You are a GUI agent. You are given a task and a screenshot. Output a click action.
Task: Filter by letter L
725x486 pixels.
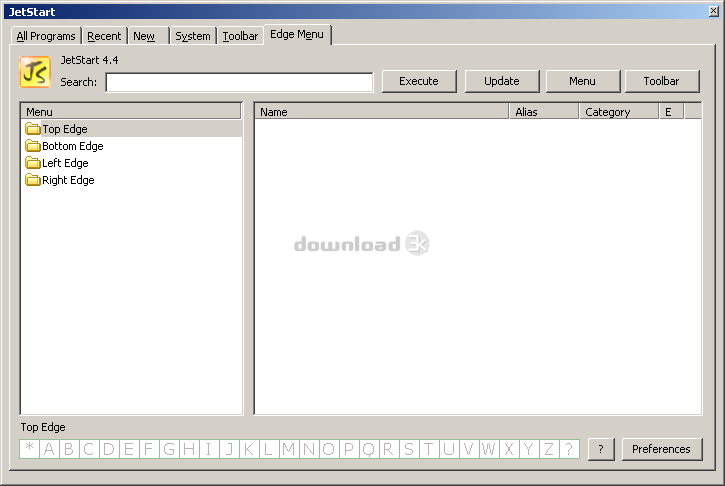(269, 449)
